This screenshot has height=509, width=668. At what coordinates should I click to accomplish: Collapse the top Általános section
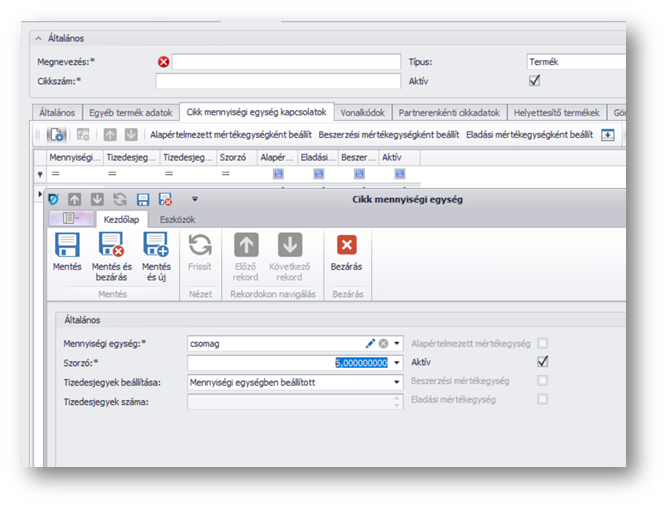pyautogui.click(x=39, y=38)
